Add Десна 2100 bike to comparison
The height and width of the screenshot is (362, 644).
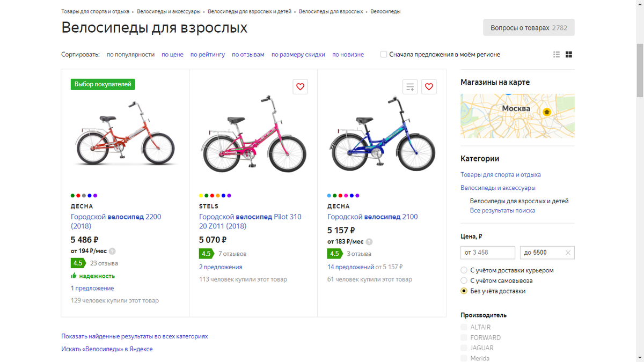click(410, 86)
